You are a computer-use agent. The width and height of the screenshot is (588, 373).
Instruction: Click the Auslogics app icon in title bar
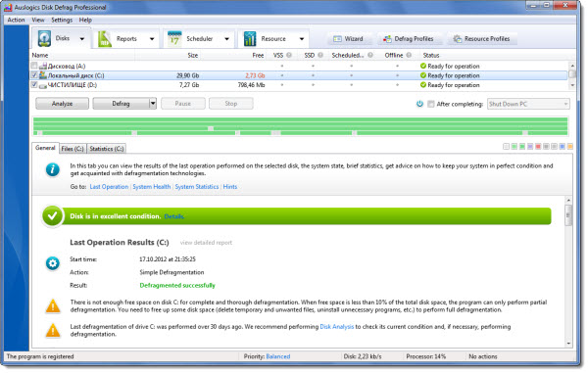coord(8,7)
